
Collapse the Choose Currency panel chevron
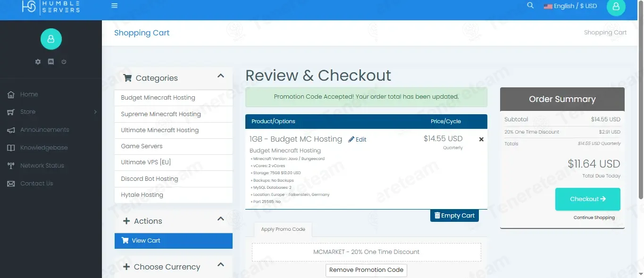point(220,264)
